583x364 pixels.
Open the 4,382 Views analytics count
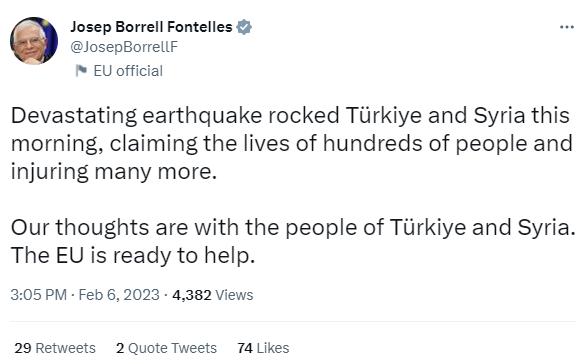(x=213, y=295)
